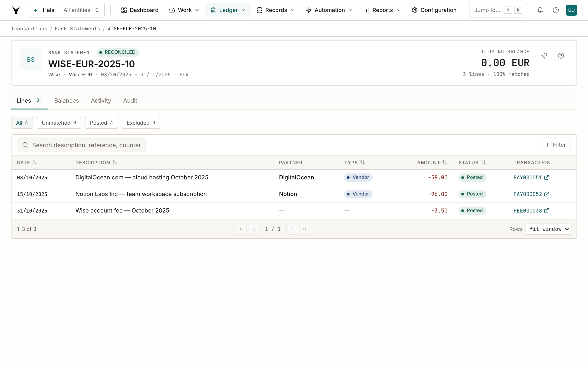The image size is (588, 368).
Task: Click the 31/10/2025 date cell
Action: click(32, 211)
